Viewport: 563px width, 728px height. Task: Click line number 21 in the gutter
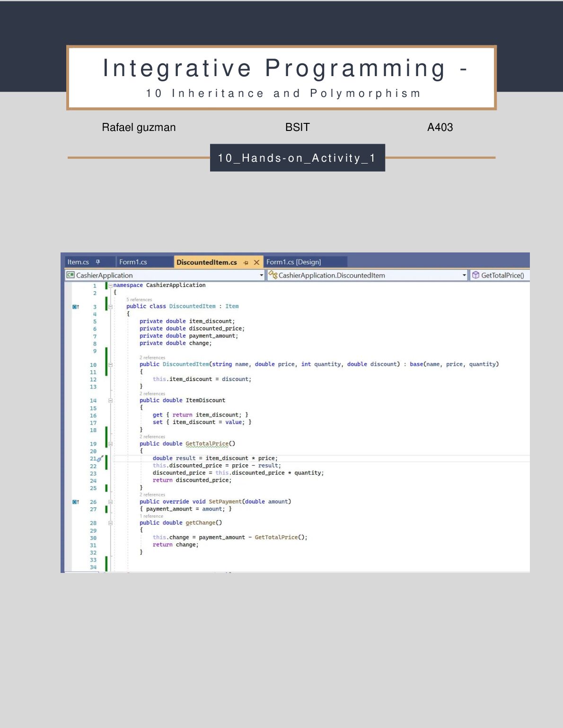[93, 459]
